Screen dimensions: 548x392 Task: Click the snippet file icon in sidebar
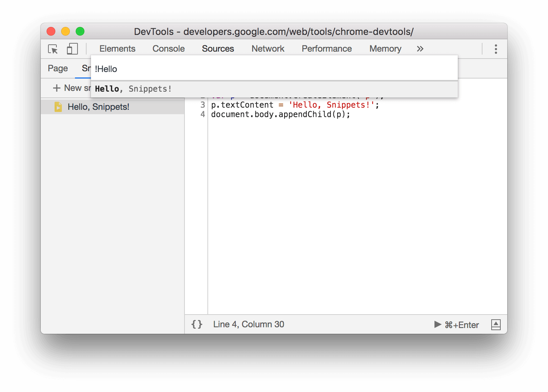pos(58,107)
